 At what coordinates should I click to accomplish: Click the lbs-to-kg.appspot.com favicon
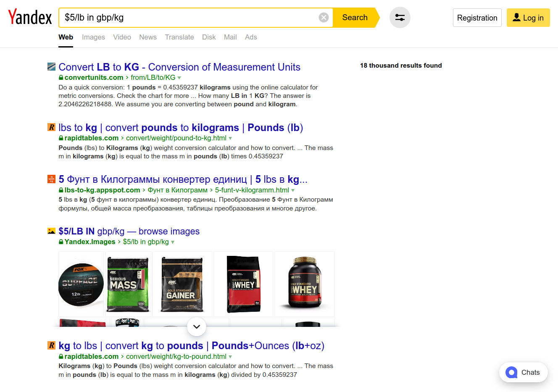pos(51,179)
